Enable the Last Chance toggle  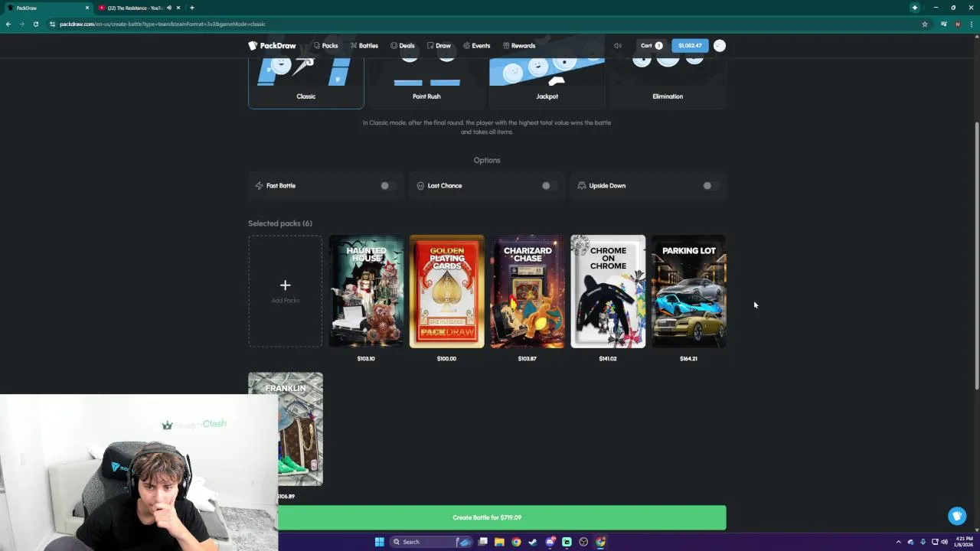pyautogui.click(x=549, y=185)
